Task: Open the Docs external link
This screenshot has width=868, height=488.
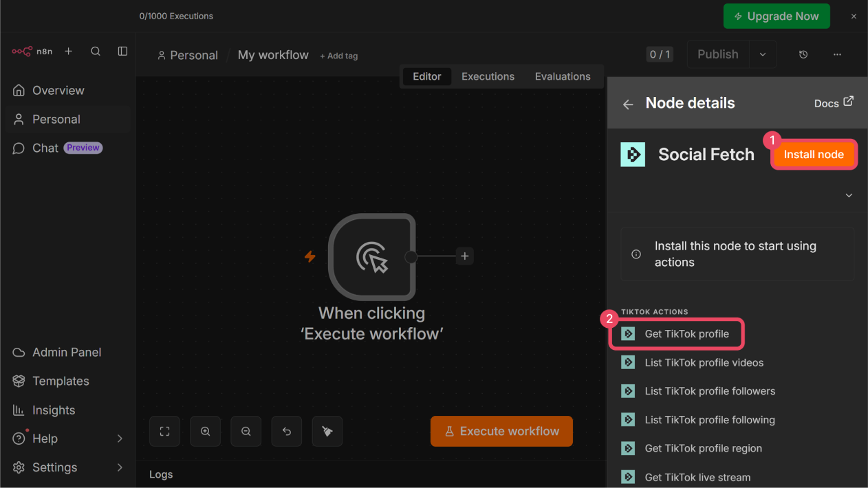Action: point(834,102)
